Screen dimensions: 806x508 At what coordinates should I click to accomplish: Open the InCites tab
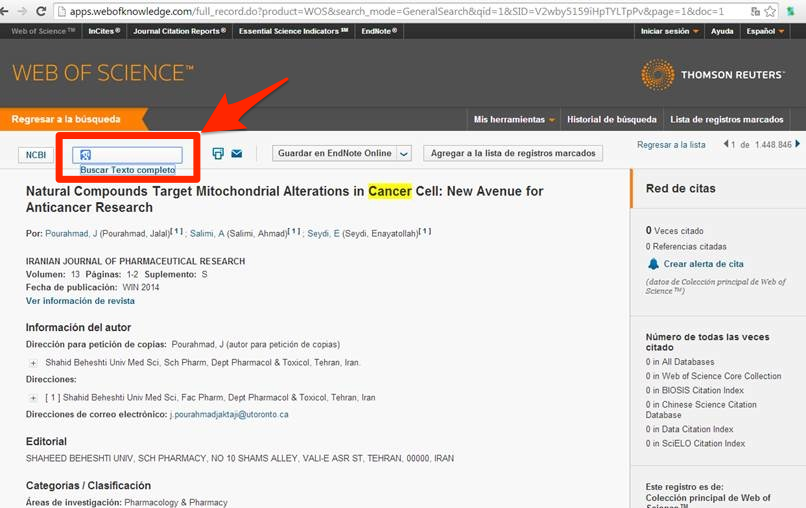pyautogui.click(x=104, y=31)
